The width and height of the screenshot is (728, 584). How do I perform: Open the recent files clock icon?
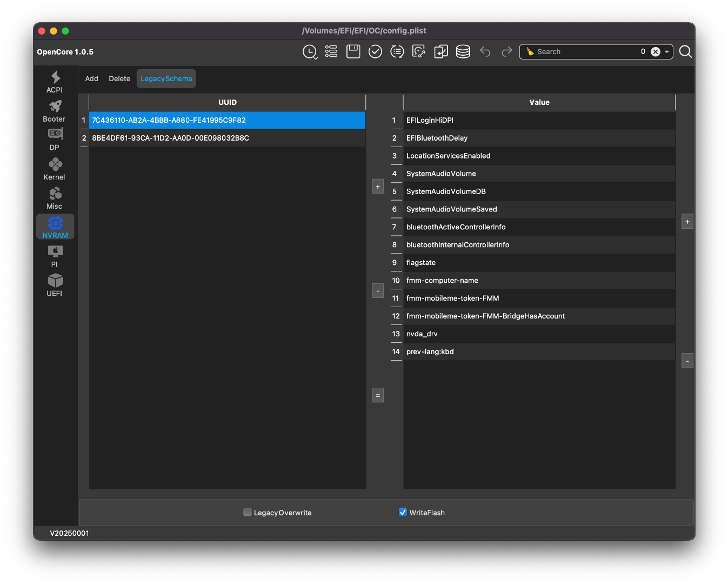tap(310, 52)
